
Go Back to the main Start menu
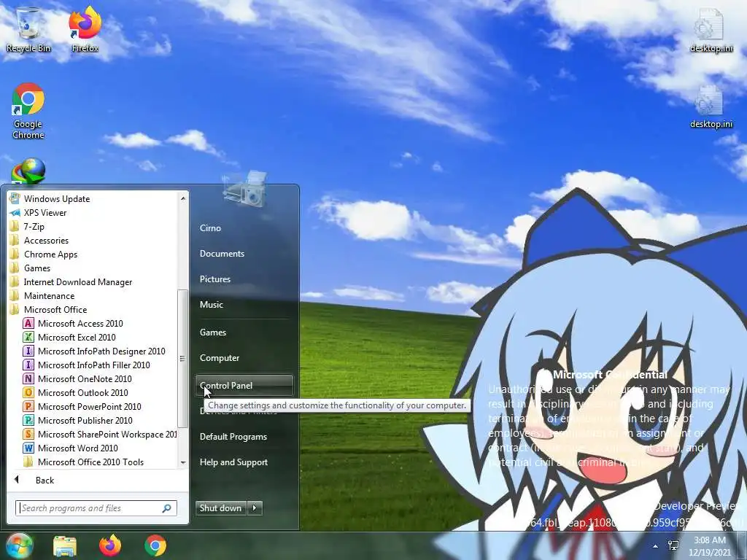point(44,481)
